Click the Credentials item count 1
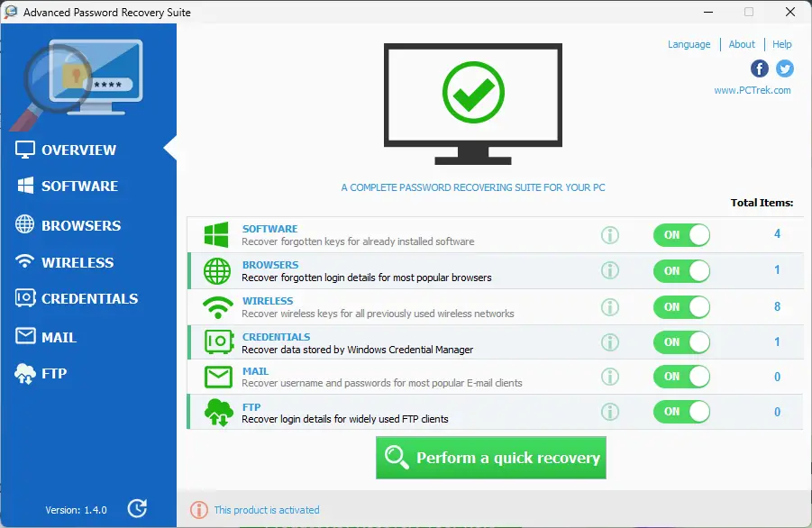This screenshot has height=528, width=812. pyautogui.click(x=777, y=341)
